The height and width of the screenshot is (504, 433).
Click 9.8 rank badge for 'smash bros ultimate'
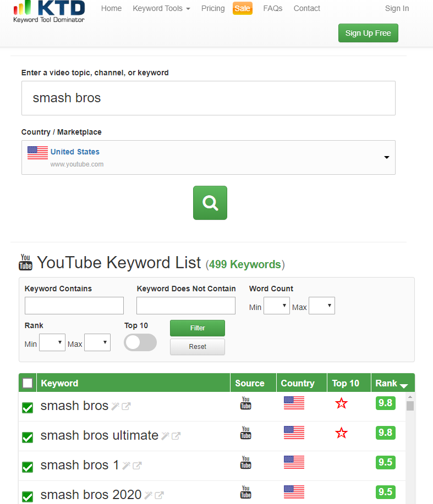[385, 433]
